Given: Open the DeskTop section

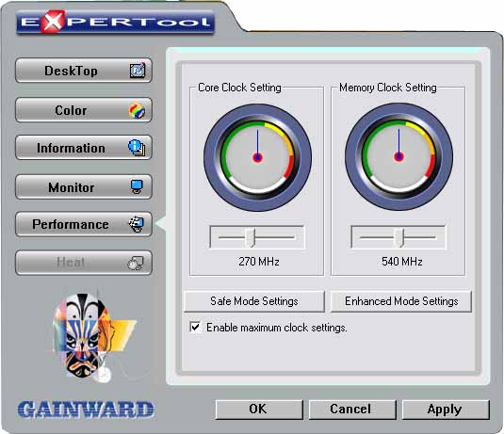Looking at the screenshot, I should point(84,71).
